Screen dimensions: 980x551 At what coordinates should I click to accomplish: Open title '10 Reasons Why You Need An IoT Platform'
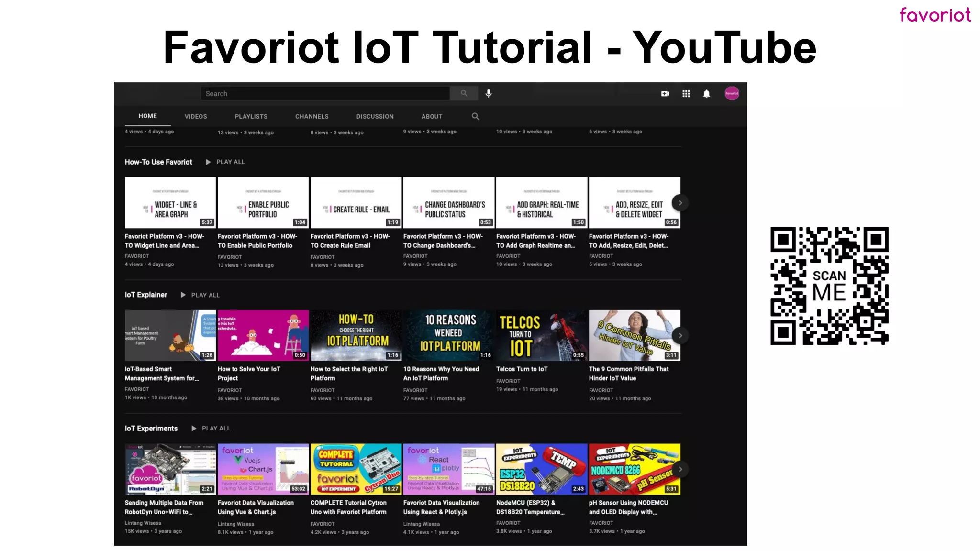tap(441, 374)
